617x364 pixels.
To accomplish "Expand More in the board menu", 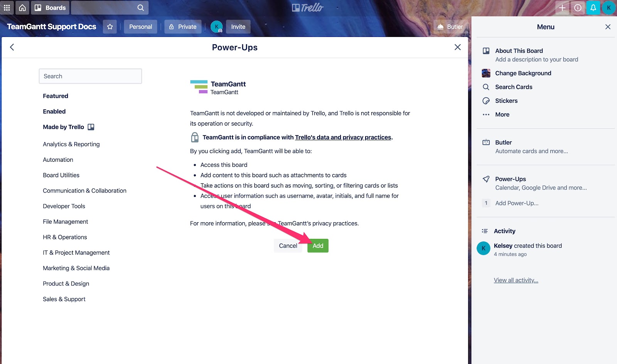I will point(502,114).
